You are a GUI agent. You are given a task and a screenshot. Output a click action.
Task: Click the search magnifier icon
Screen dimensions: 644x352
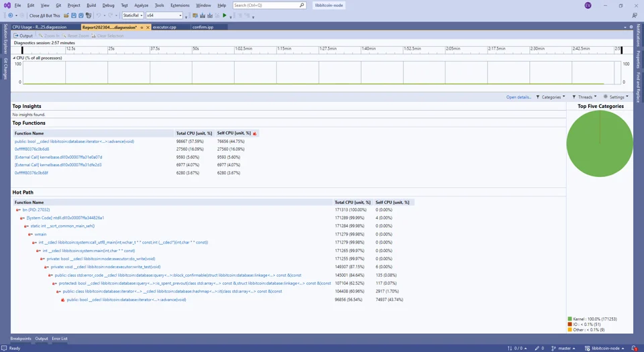tap(302, 5)
